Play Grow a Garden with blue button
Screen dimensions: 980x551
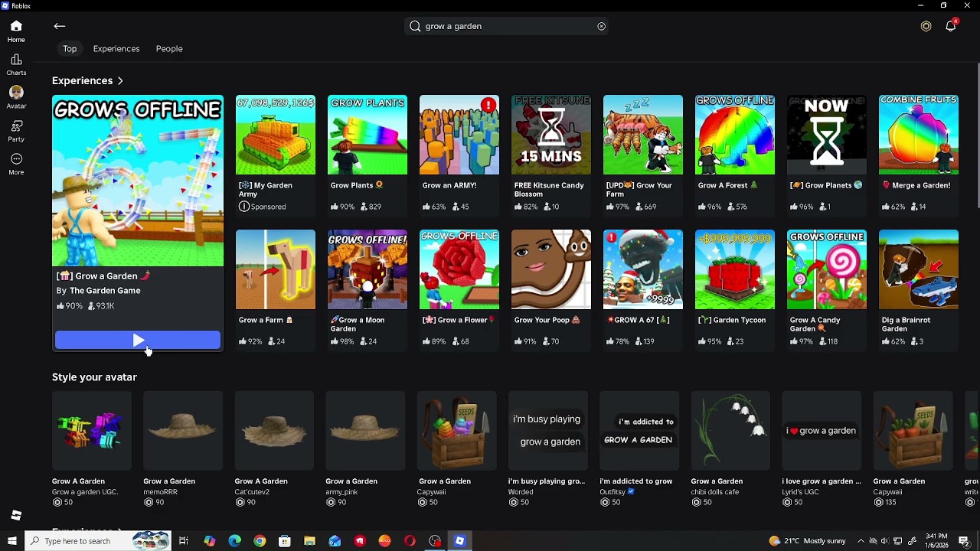(x=138, y=341)
